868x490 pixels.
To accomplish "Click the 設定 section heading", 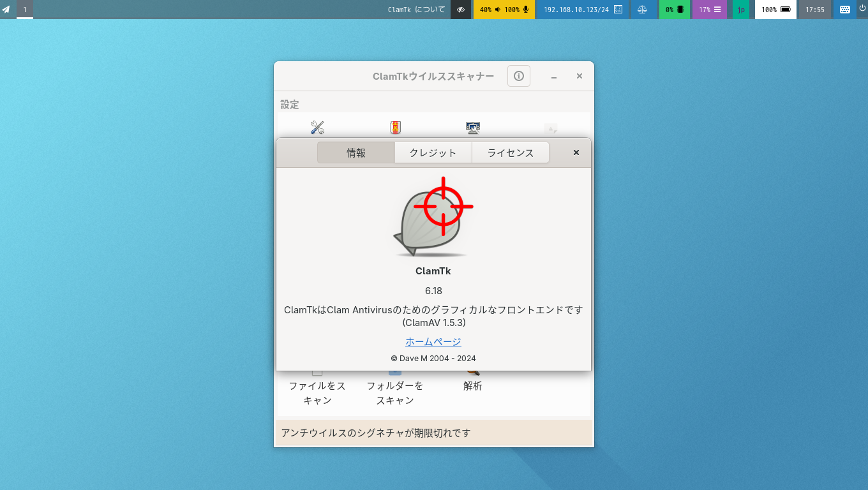I will 290,105.
